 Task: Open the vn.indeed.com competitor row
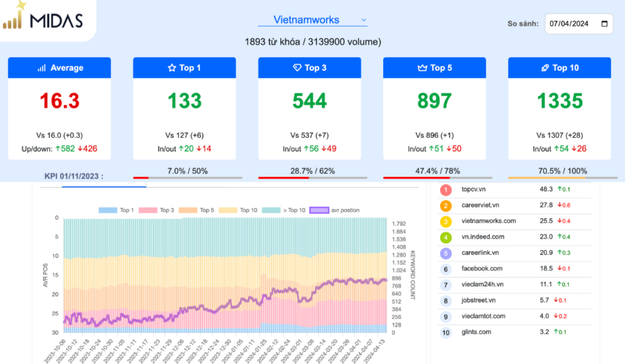pos(515,237)
